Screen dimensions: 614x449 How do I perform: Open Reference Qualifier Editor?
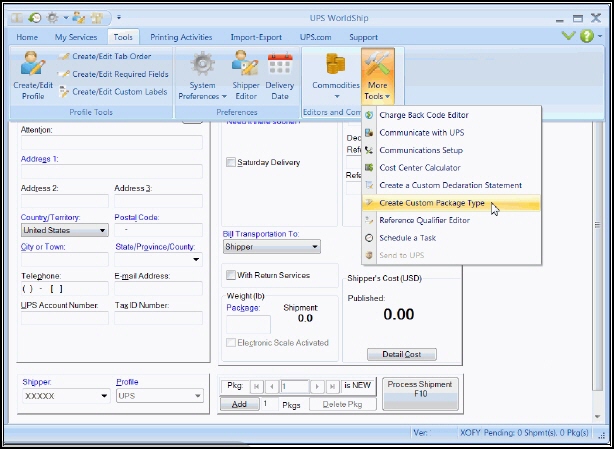pyautogui.click(x=451, y=220)
